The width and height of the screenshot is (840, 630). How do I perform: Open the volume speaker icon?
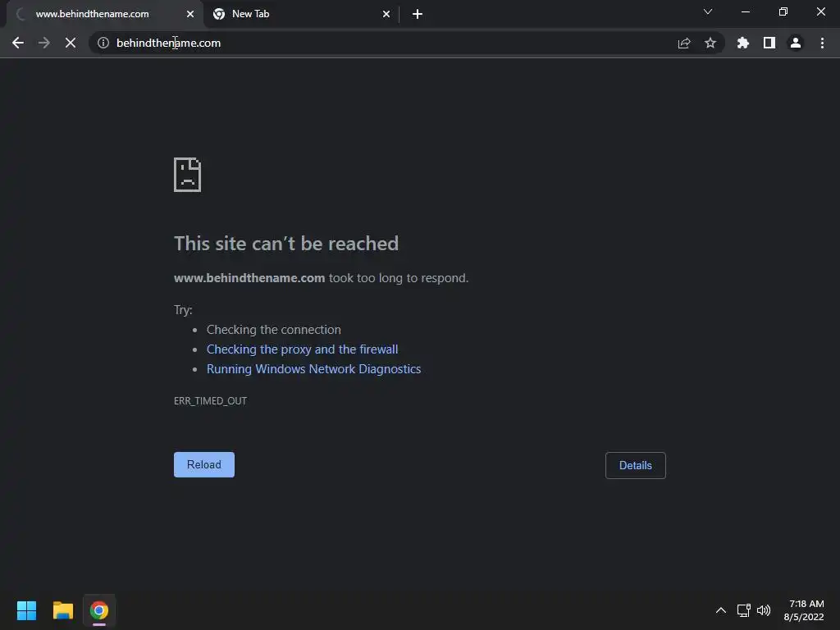(x=764, y=610)
